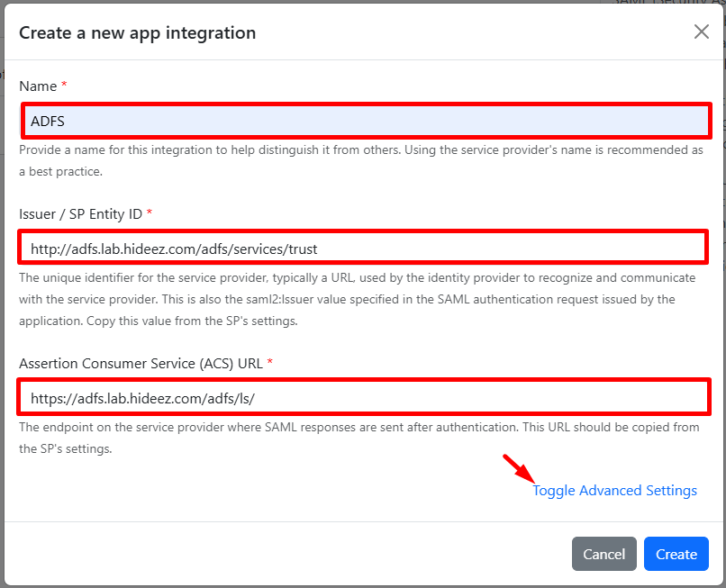Click the dimmed backdrop right of the dialog

click(x=723, y=270)
